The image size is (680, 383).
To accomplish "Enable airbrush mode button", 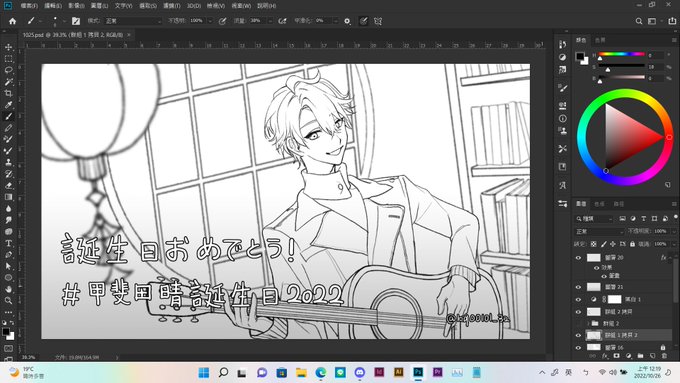I will (x=282, y=21).
